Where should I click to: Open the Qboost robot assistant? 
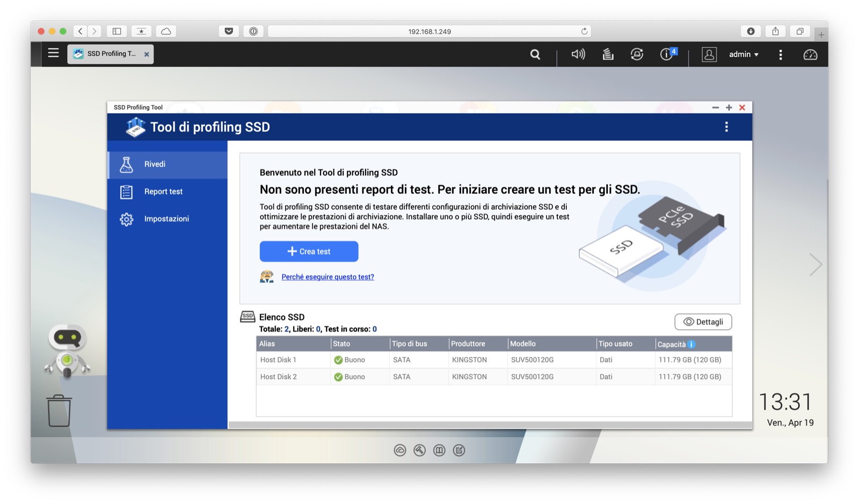(x=67, y=351)
